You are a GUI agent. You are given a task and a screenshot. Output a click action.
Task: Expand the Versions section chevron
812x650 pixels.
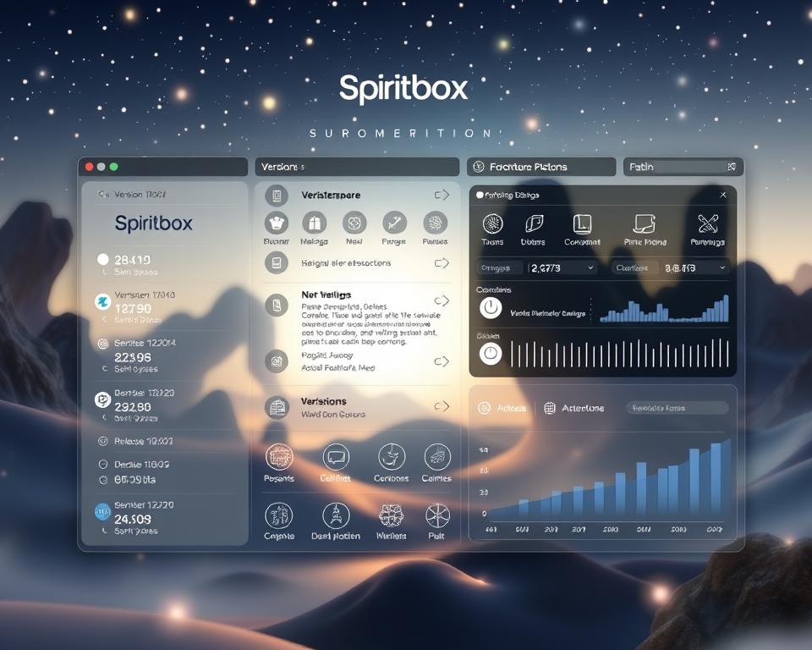(x=441, y=406)
